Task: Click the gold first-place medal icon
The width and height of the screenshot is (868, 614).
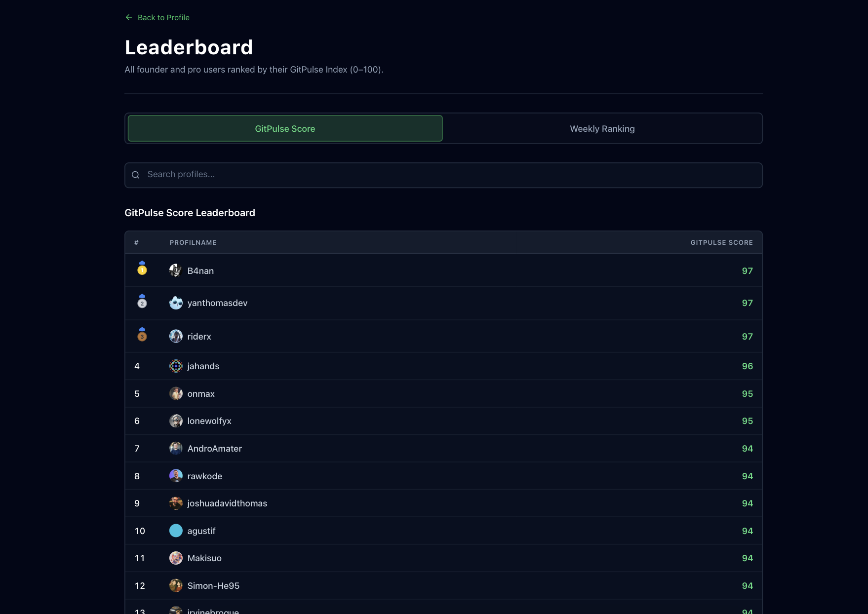Action: pos(142,269)
